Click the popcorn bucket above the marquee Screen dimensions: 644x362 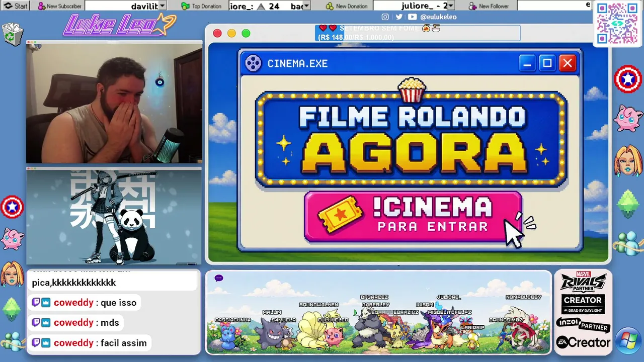coord(412,90)
